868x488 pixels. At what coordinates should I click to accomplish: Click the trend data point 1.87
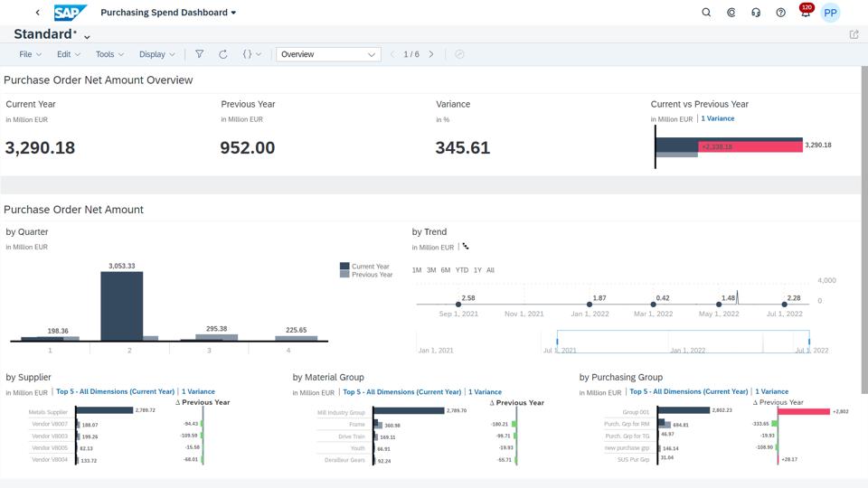[590, 305]
